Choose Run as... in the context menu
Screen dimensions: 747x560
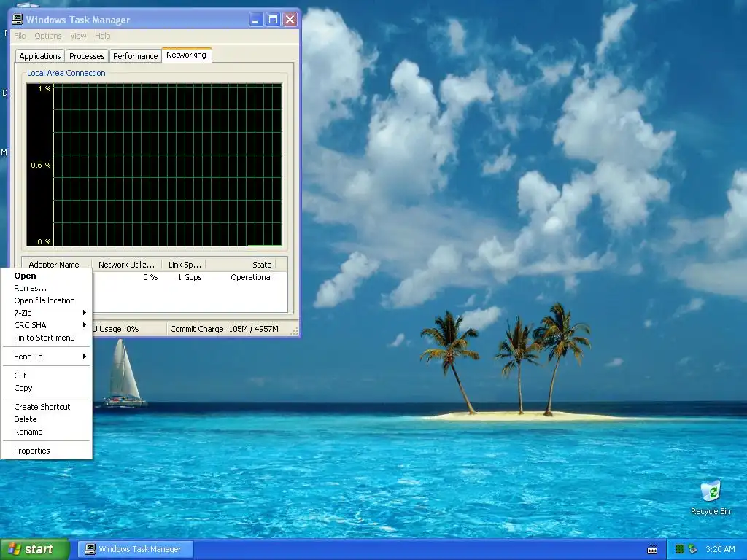(46, 288)
